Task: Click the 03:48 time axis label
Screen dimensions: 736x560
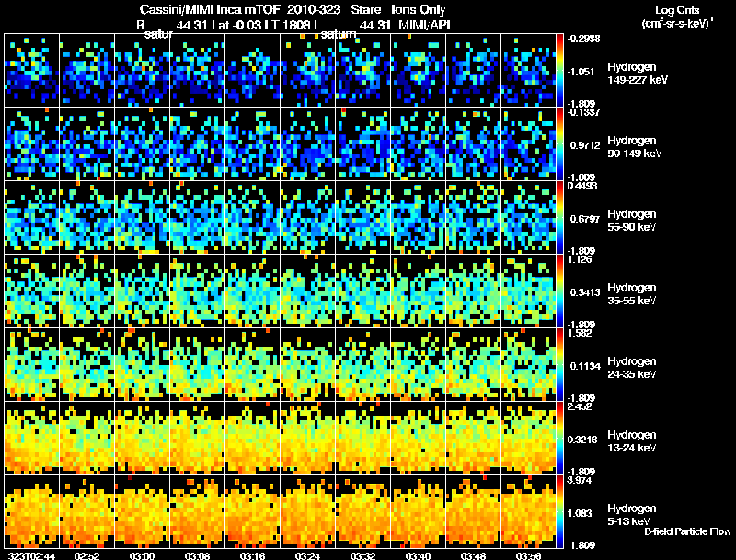Action: (x=473, y=556)
